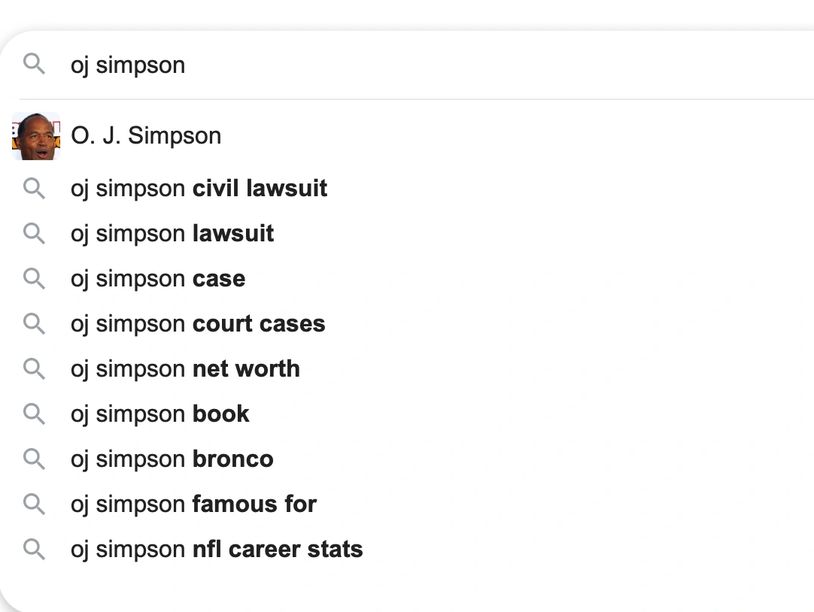Click the O. J. Simpson thumbnail image
The width and height of the screenshot is (814, 612).
point(35,136)
